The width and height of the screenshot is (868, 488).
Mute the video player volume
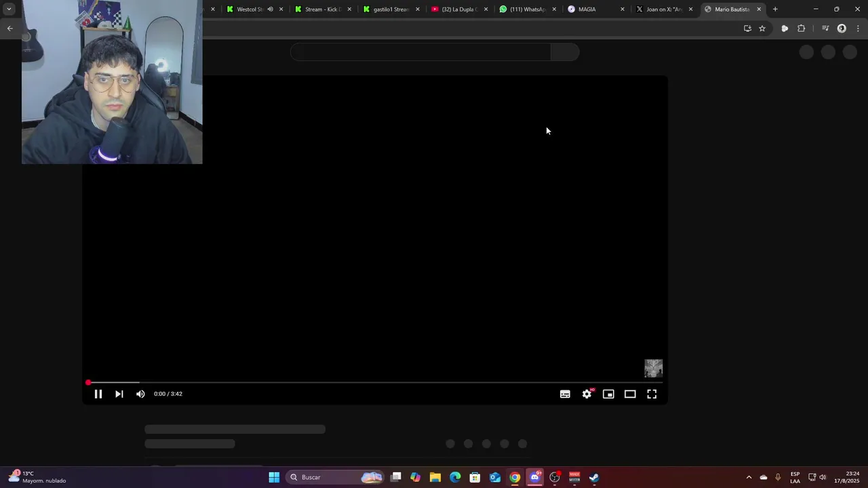pos(140,394)
